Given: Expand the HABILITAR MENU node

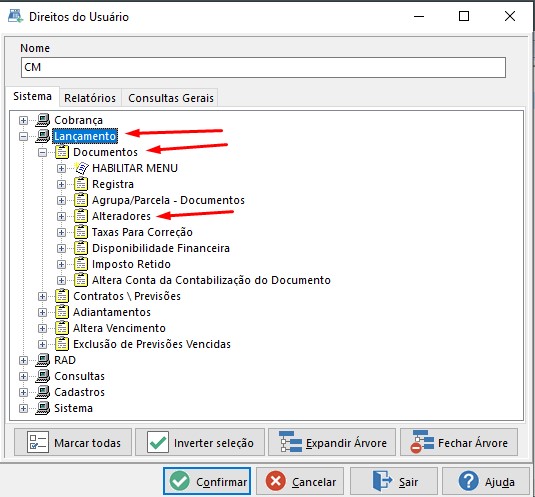Looking at the screenshot, I should click(x=61, y=169).
